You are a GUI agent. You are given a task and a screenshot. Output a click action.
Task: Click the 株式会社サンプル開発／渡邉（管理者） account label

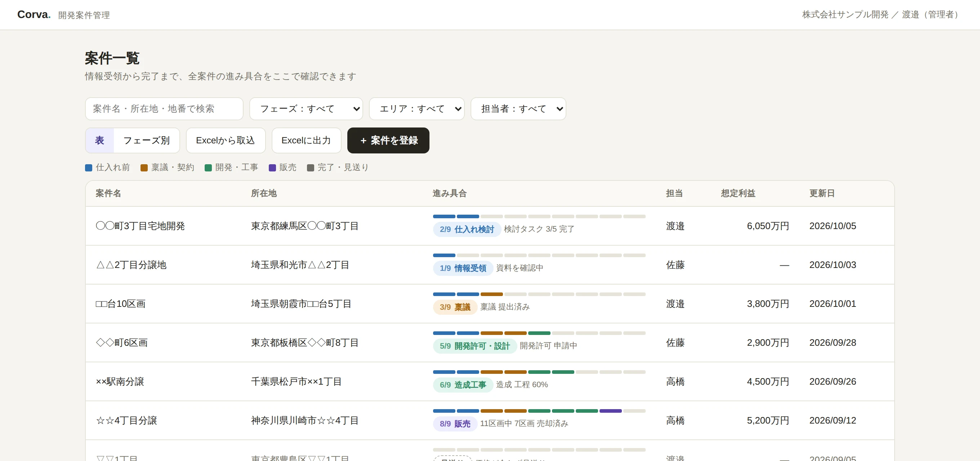tap(882, 14)
